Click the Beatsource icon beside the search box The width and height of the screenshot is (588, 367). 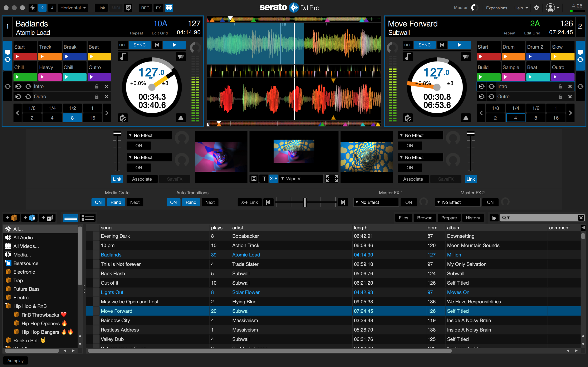pyautogui.click(x=494, y=218)
